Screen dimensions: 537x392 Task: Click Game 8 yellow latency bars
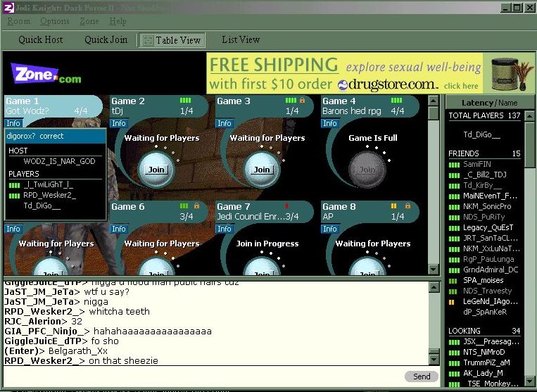394,206
